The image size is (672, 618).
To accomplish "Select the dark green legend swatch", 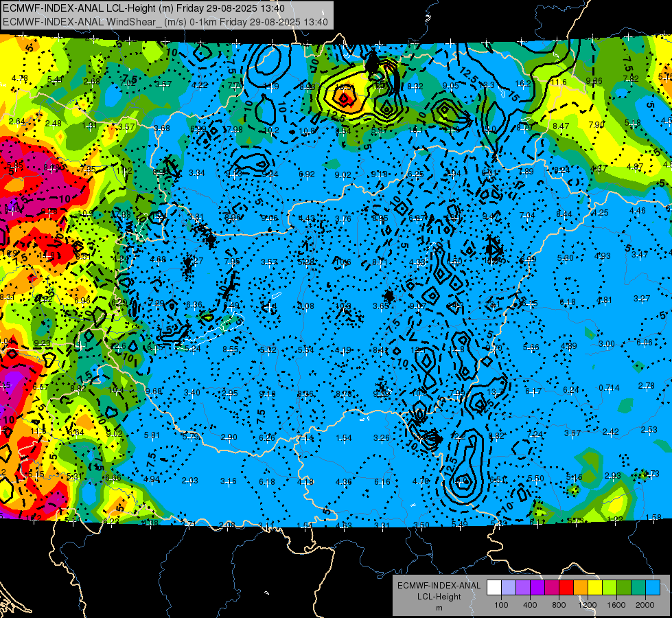I will pyautogui.click(x=623, y=588).
